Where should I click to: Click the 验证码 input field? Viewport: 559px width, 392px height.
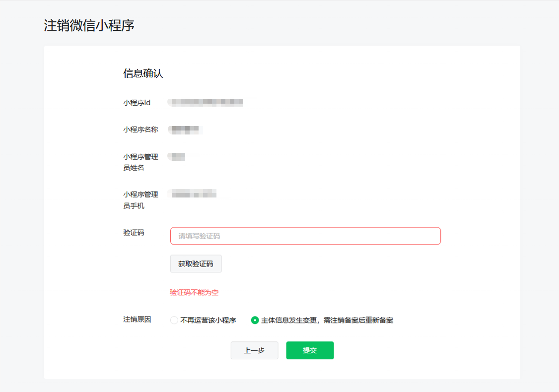point(305,236)
